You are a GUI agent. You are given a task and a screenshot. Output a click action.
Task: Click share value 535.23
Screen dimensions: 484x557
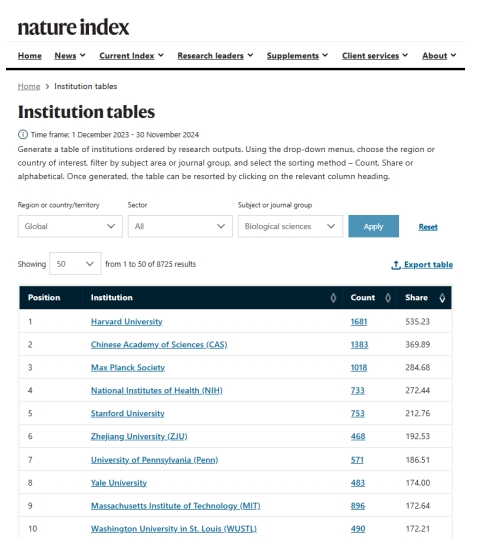click(x=418, y=322)
